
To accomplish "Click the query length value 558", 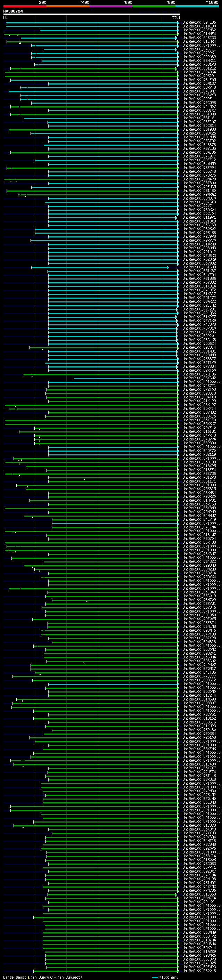I will [x=175, y=17].
